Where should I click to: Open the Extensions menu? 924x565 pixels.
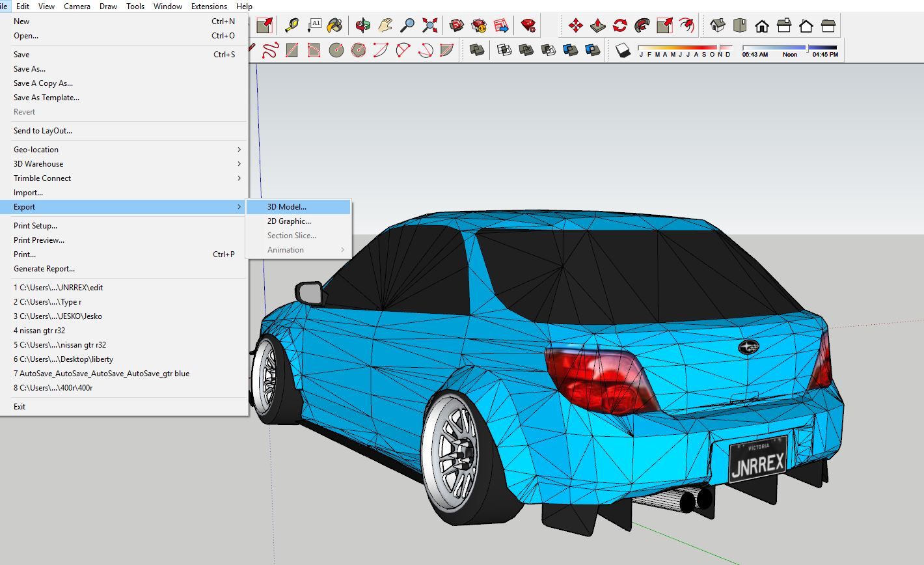[x=209, y=7]
